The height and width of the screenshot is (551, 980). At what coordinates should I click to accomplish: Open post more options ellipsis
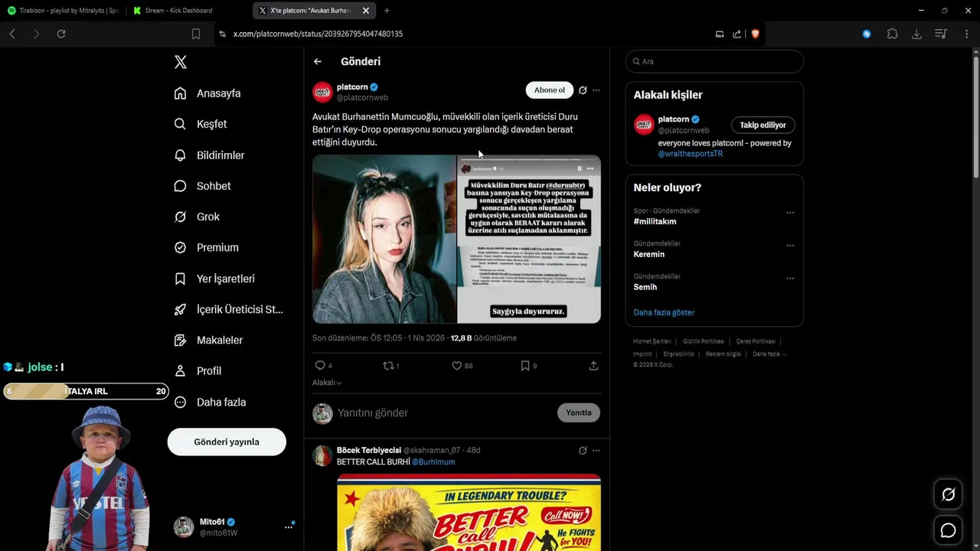tap(596, 90)
